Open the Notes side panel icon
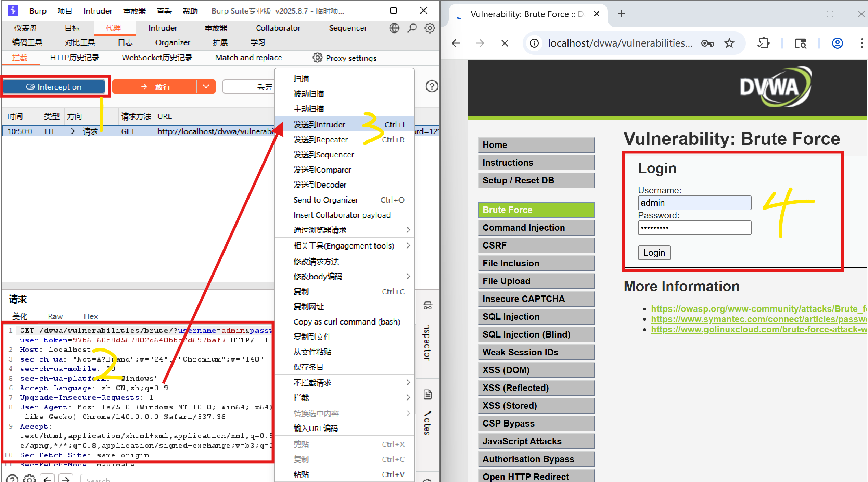 tap(428, 395)
